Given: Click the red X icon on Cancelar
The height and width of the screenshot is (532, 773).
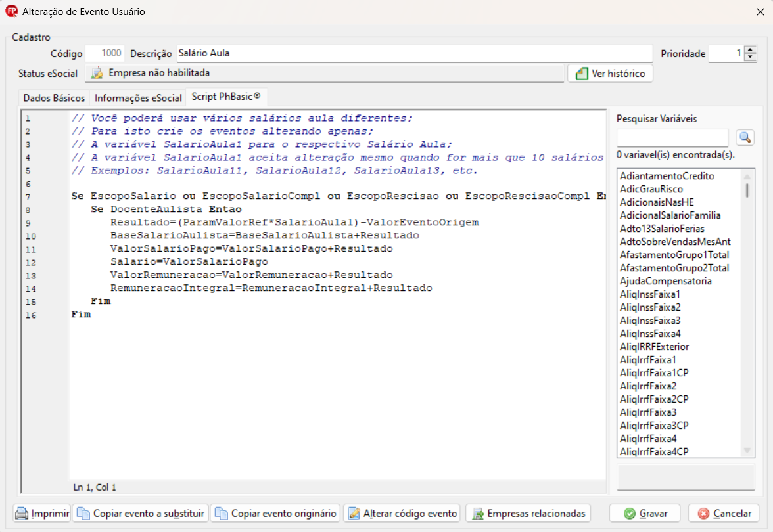Looking at the screenshot, I should (x=703, y=514).
